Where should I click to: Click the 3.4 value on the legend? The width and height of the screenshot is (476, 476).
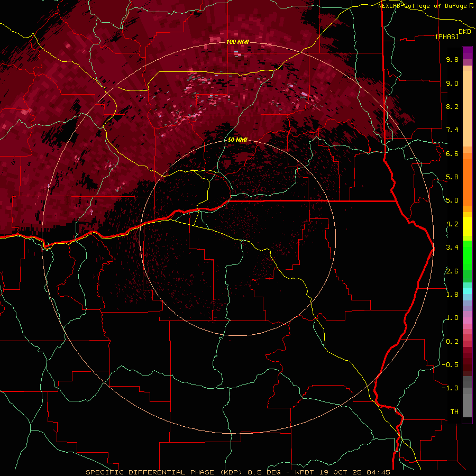click(x=452, y=248)
